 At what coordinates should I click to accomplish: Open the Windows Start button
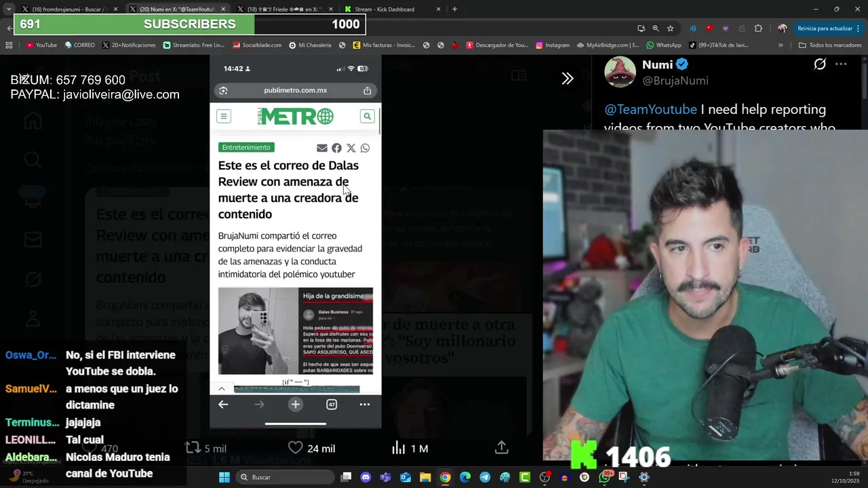(224, 477)
